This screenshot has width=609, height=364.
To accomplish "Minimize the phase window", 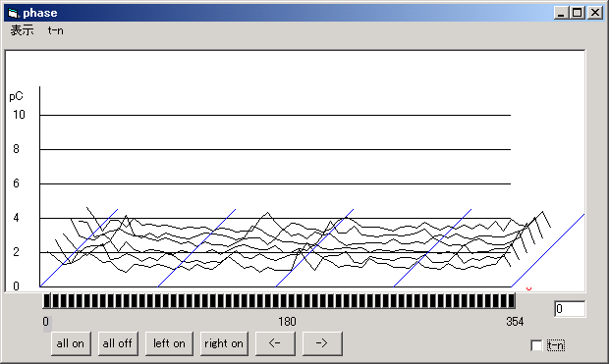I will (x=561, y=13).
